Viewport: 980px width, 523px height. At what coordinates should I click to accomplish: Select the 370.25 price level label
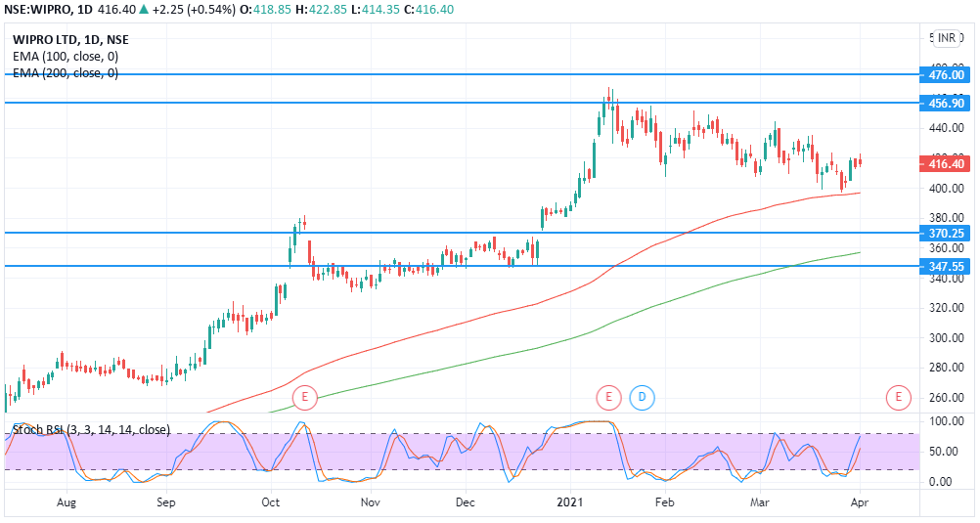tap(947, 233)
